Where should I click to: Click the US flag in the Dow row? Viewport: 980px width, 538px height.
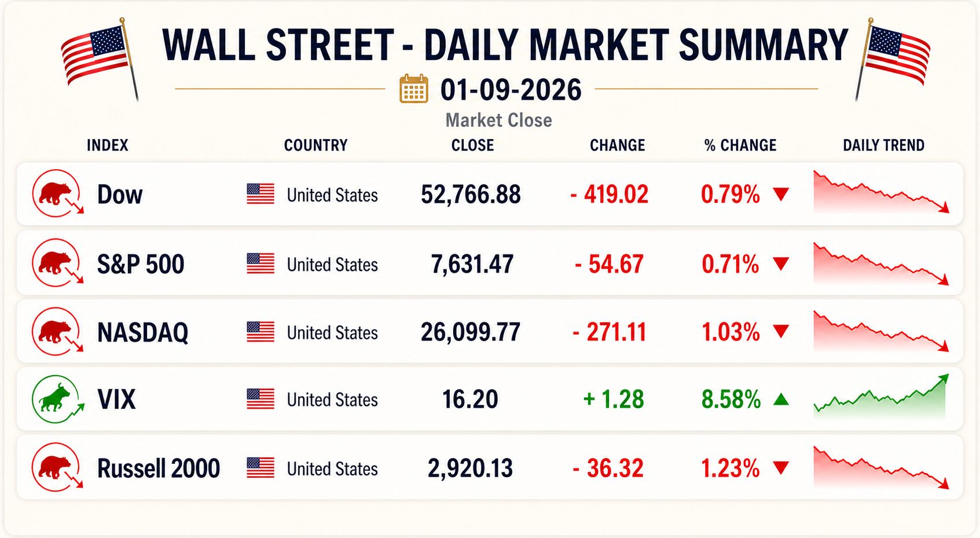(x=260, y=194)
